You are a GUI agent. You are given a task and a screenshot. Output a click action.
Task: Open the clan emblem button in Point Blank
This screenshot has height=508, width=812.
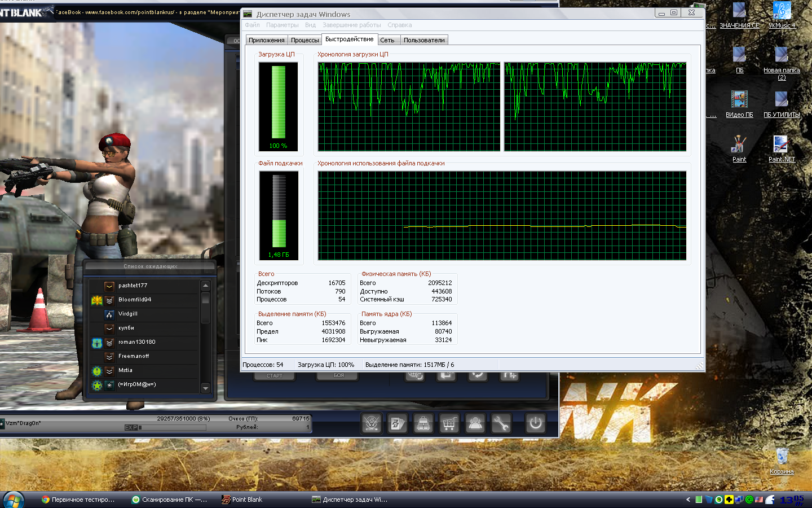click(x=372, y=423)
